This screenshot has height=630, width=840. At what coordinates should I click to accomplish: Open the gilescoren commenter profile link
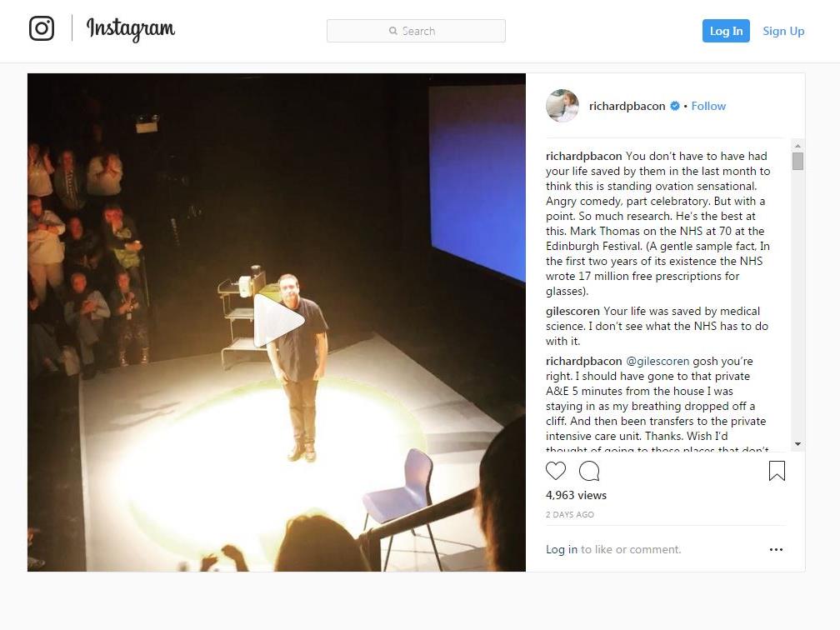[x=572, y=312]
